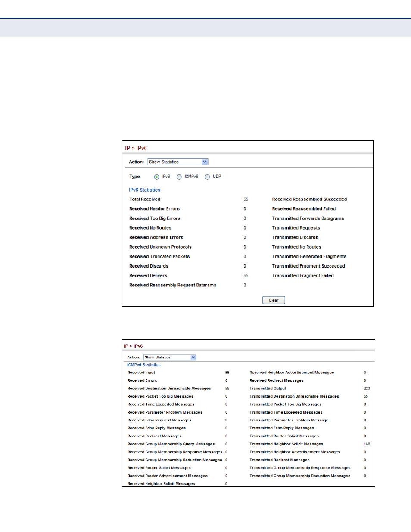Click the Received Delivers row label
Viewport: 411px width, 532px height.
148,276
